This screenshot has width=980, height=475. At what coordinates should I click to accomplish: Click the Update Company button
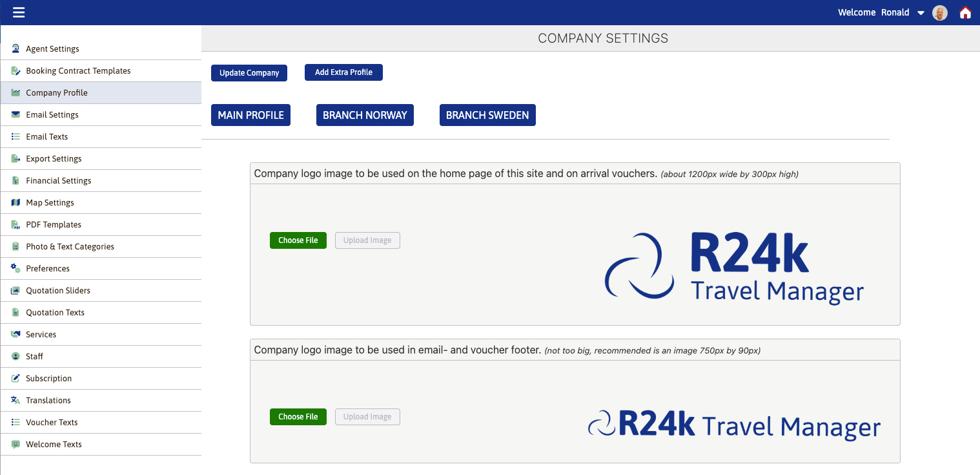249,72
